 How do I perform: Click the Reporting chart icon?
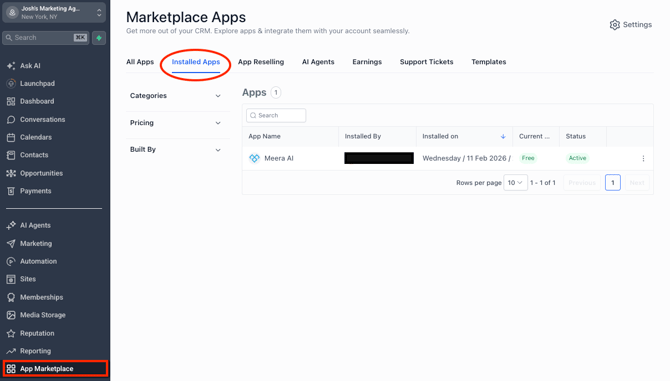click(11, 351)
